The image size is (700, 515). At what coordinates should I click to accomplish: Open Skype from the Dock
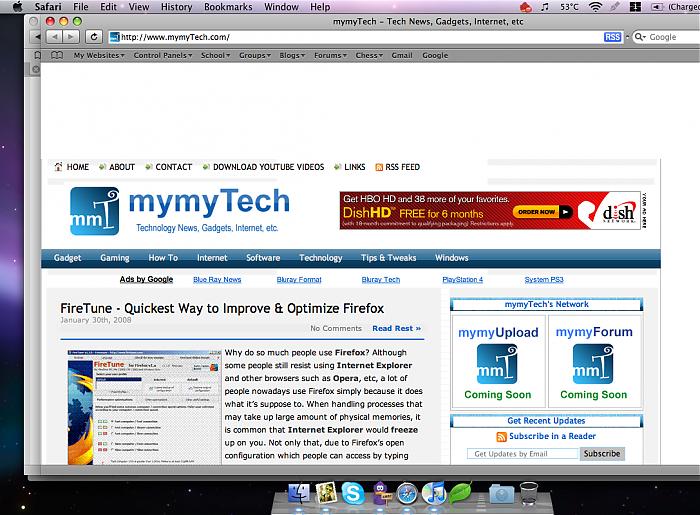[353, 493]
